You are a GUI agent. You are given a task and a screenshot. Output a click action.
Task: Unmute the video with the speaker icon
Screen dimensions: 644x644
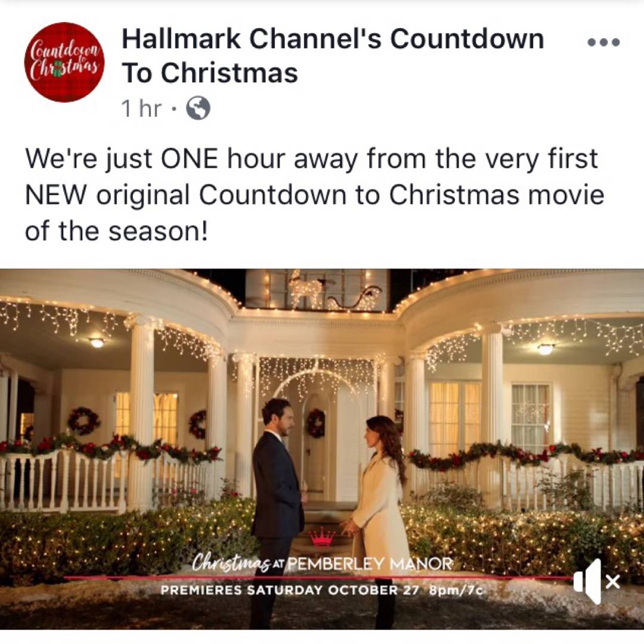coord(597,581)
